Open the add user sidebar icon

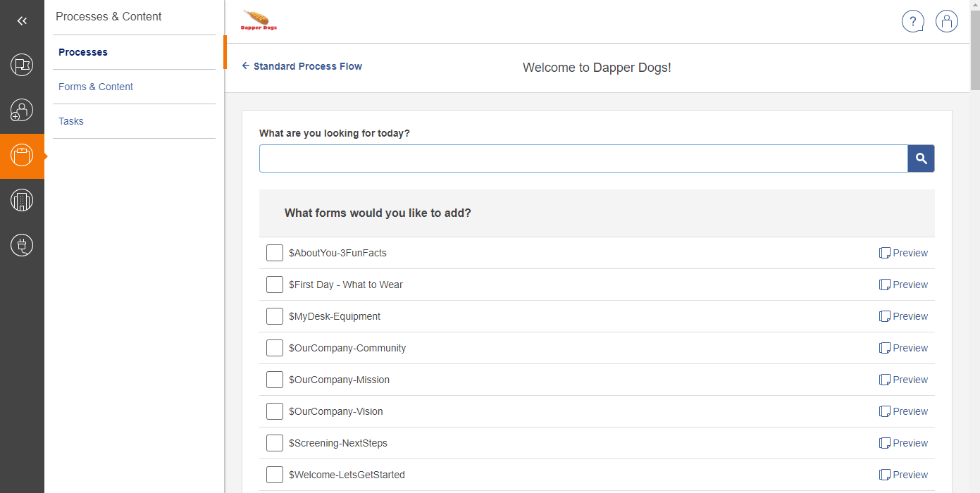coord(22,111)
